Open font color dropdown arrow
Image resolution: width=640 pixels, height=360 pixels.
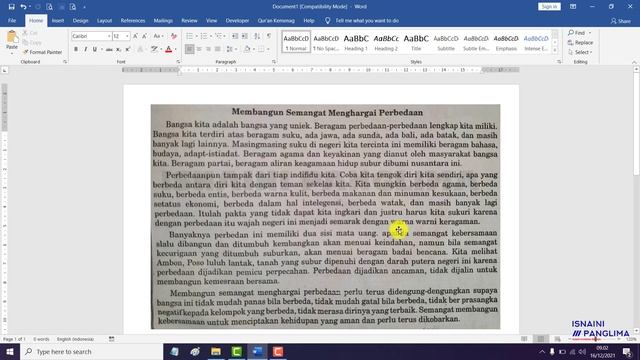tap(176, 49)
